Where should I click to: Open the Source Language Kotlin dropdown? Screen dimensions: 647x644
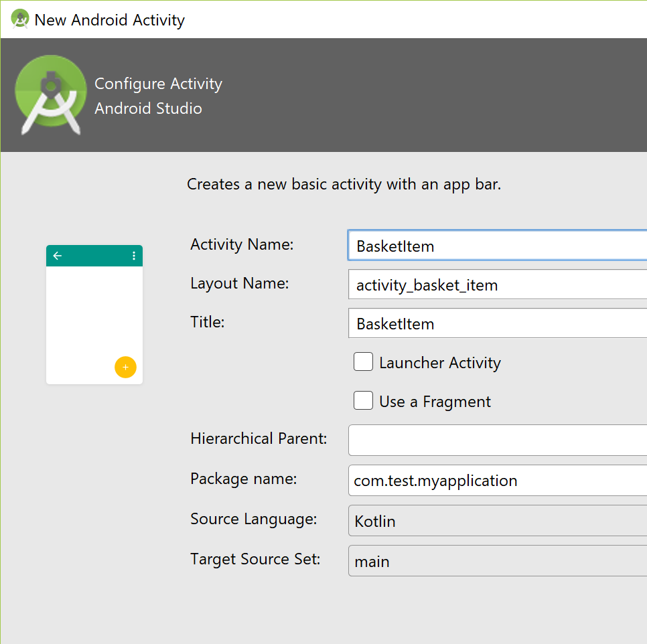point(498,521)
